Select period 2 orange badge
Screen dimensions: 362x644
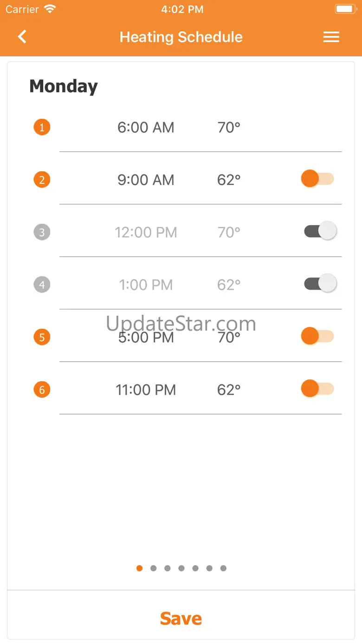point(42,180)
